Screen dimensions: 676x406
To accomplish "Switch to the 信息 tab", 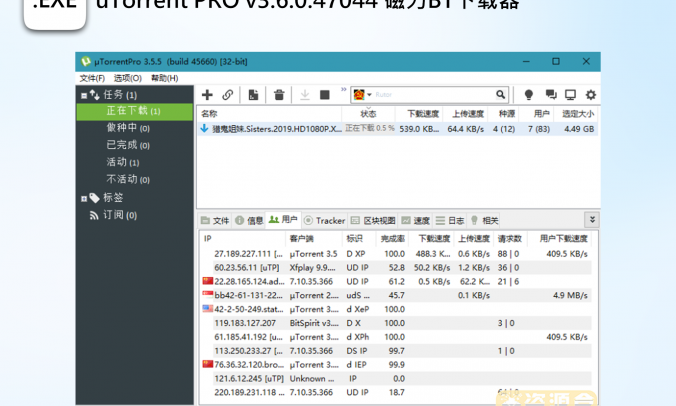I will pyautogui.click(x=249, y=221).
